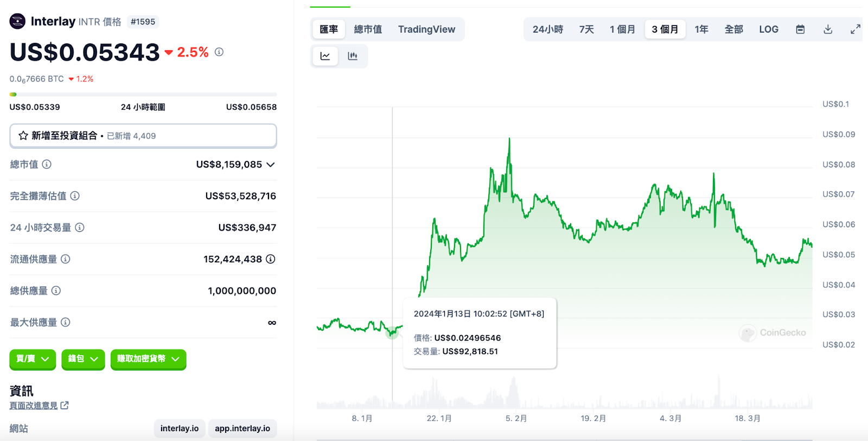Select the line chart view icon

click(x=325, y=56)
